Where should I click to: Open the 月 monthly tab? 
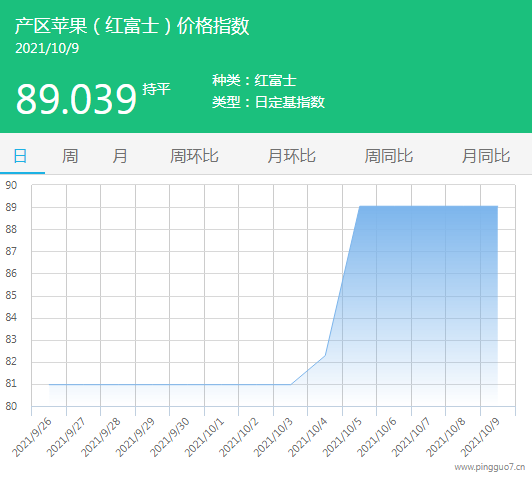pos(120,156)
